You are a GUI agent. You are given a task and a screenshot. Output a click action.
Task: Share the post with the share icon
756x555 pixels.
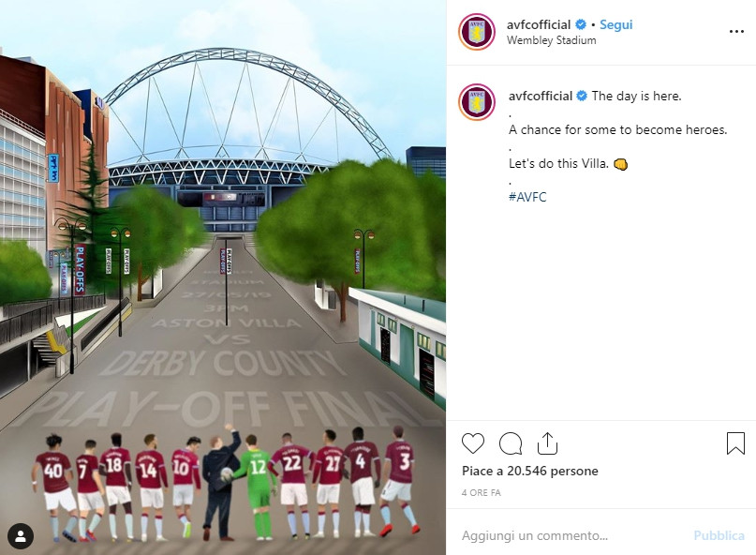click(547, 443)
